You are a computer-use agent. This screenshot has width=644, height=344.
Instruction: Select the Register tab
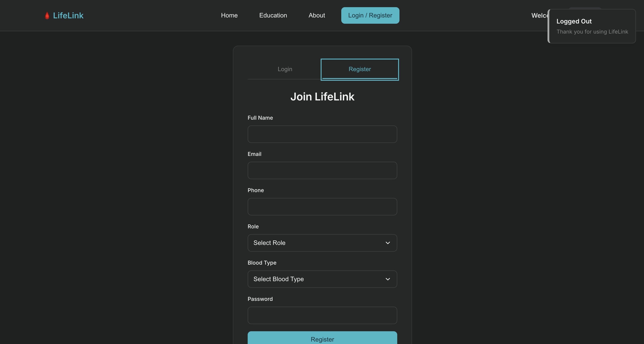(359, 69)
